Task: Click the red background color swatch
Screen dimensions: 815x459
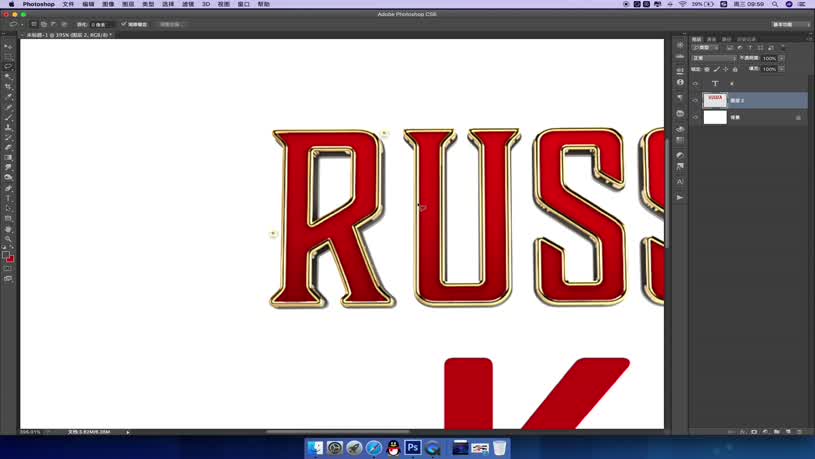Action: point(10,259)
